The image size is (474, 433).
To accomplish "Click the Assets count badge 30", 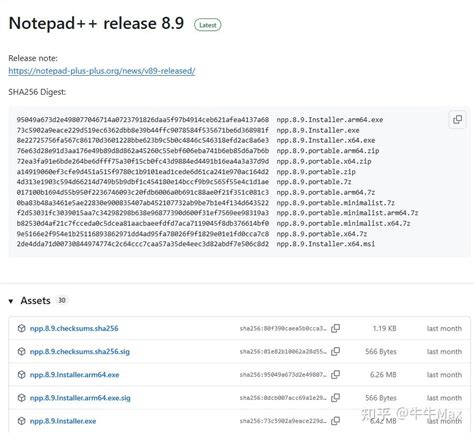I will point(62,300).
